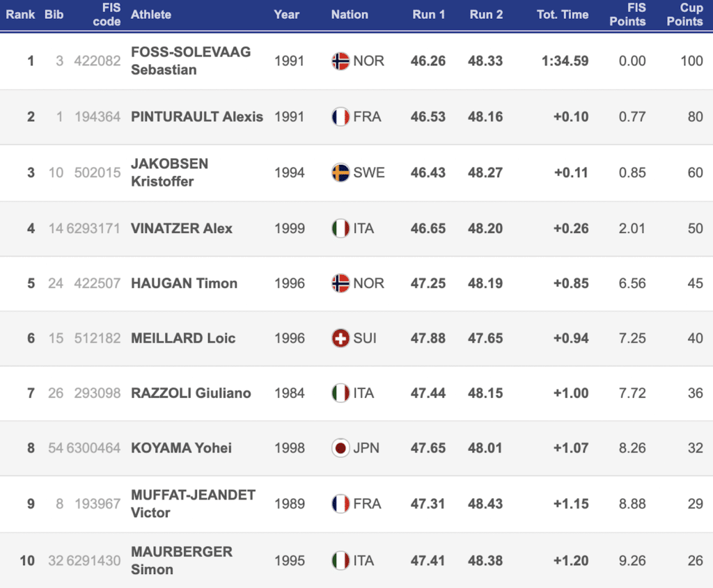Select KOYAMA Yohei athlete name
Viewport: 713px width, 588px height.
181,448
